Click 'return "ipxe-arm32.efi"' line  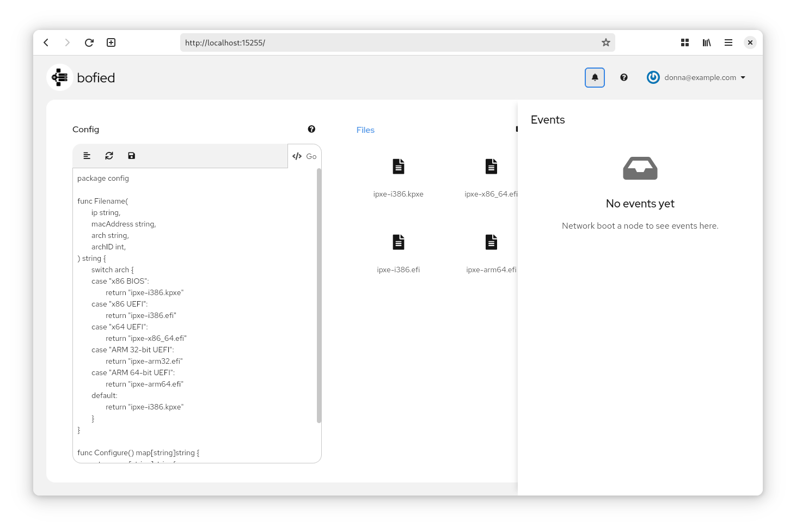(x=144, y=362)
